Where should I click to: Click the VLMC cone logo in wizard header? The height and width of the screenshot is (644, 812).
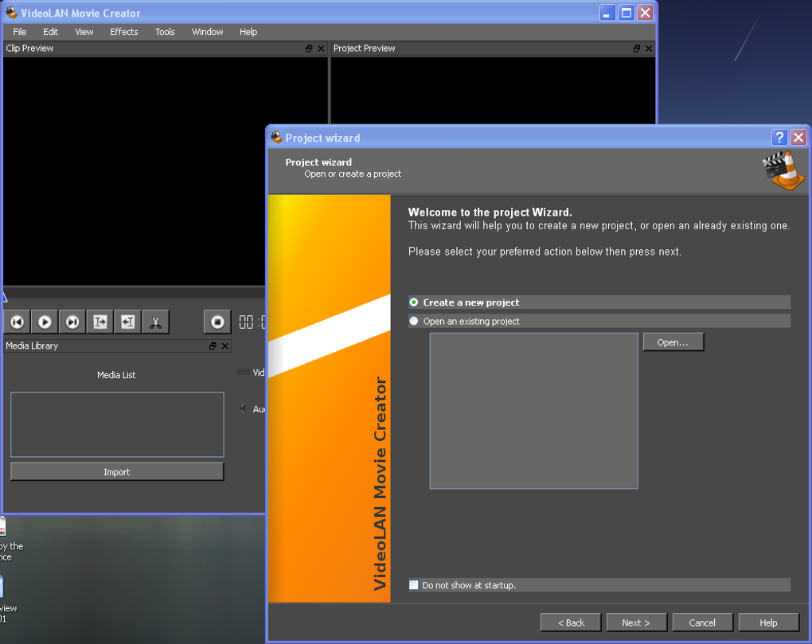click(783, 170)
